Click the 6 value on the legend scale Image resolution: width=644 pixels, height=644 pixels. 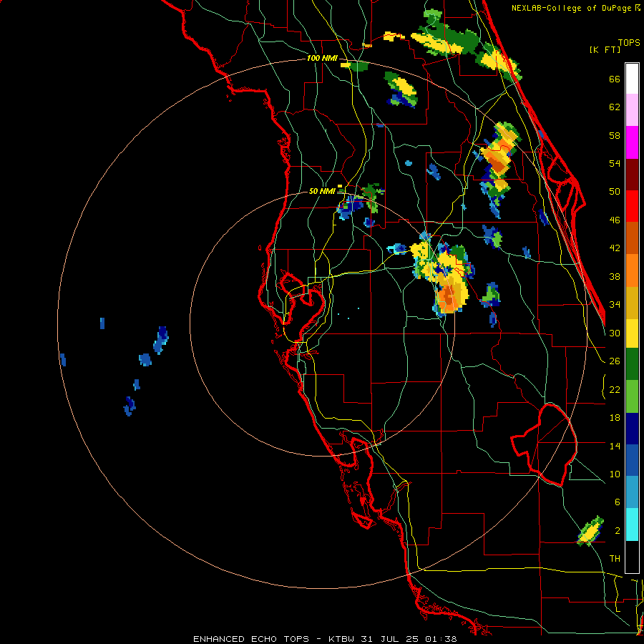click(x=618, y=502)
